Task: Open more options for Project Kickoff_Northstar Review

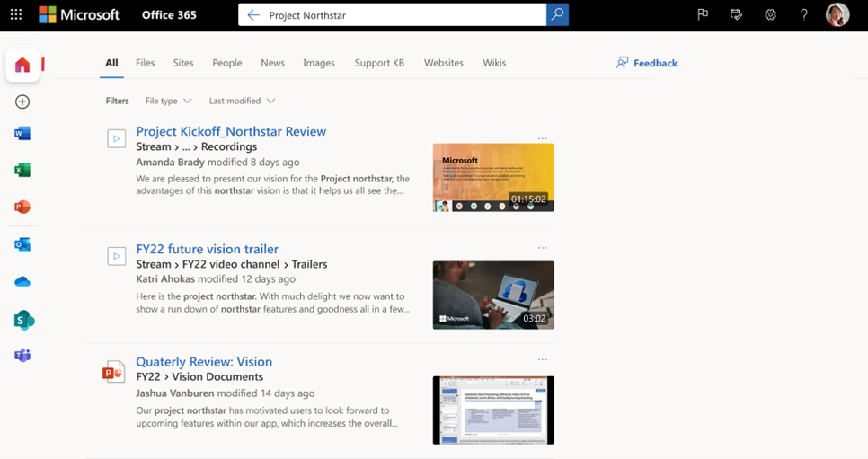Action: (542, 138)
